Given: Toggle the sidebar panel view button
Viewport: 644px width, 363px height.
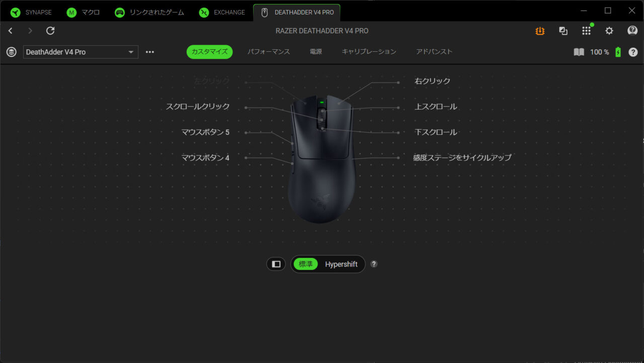Looking at the screenshot, I should [x=276, y=264].
